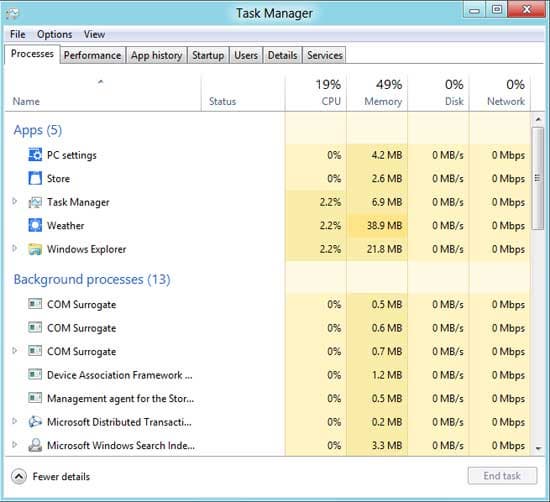Click the Fewer details up-arrow icon
550x502 pixels.
pyautogui.click(x=19, y=476)
